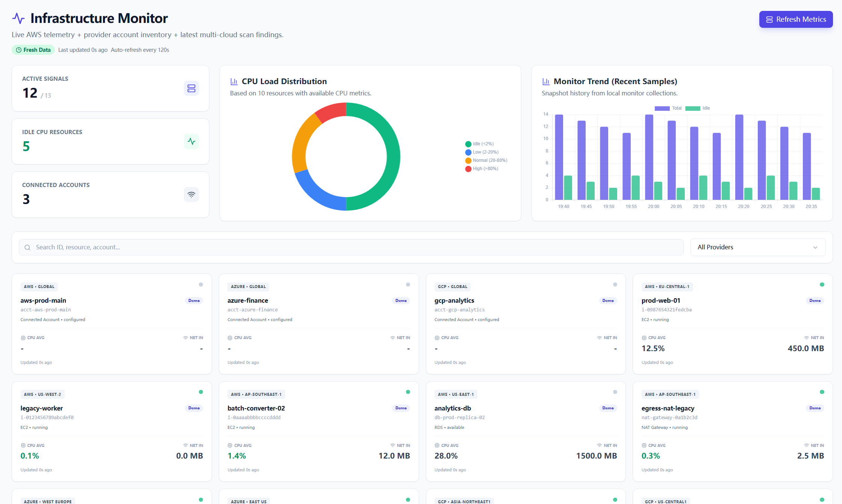Click the wifi icon on Connected Accounts card
Image resolution: width=842 pixels, height=504 pixels.
[192, 195]
